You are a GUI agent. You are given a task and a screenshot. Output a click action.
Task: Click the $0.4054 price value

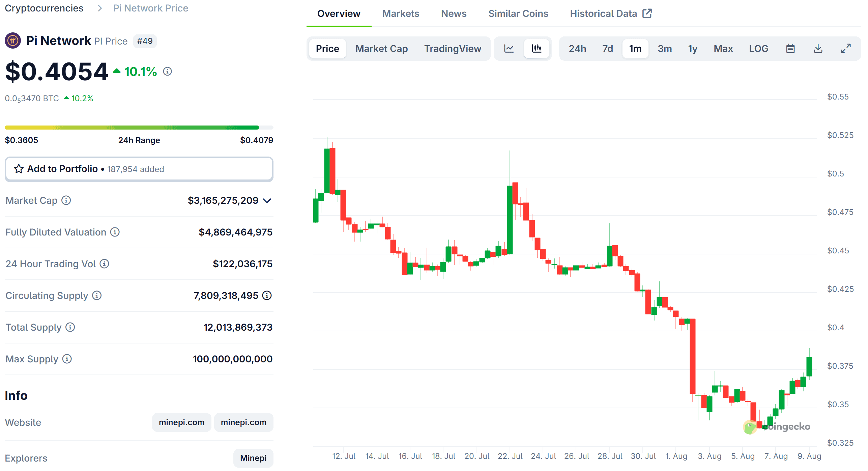(56, 72)
